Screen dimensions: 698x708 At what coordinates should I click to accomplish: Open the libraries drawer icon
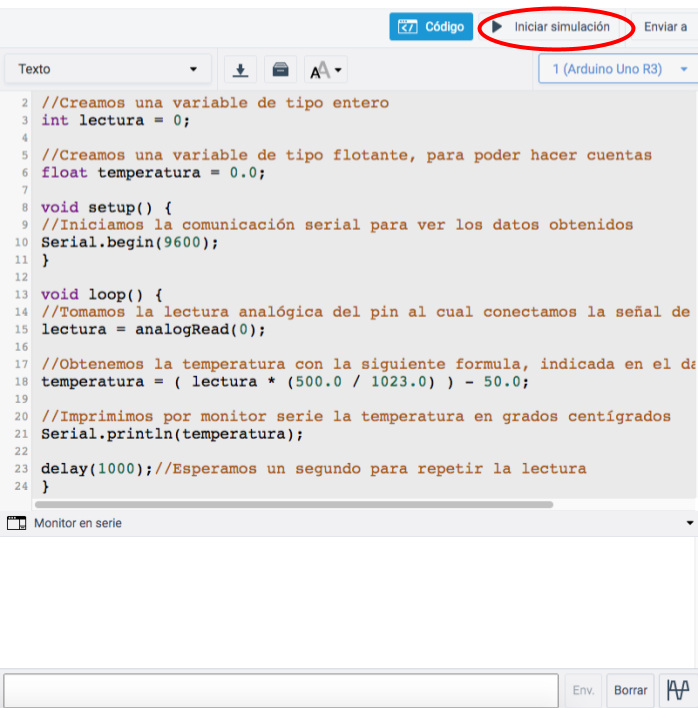click(x=280, y=70)
